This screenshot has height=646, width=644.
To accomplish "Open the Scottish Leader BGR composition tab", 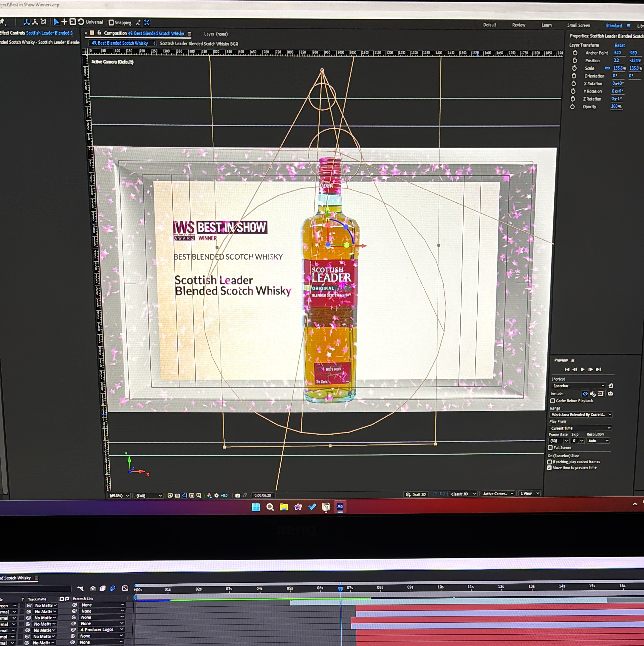I will pos(199,44).
